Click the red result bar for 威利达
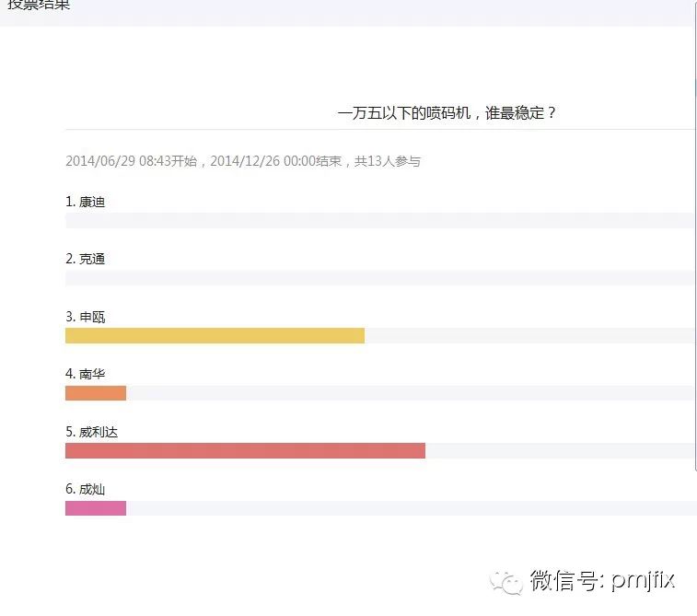This screenshot has height=616, width=697. (245, 450)
